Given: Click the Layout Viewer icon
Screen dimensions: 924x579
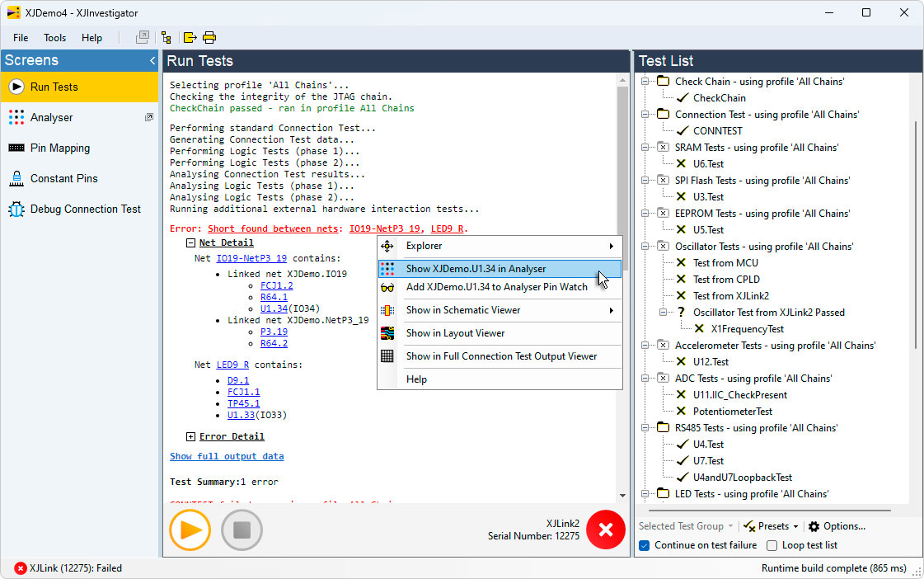Looking at the screenshot, I should (x=387, y=333).
